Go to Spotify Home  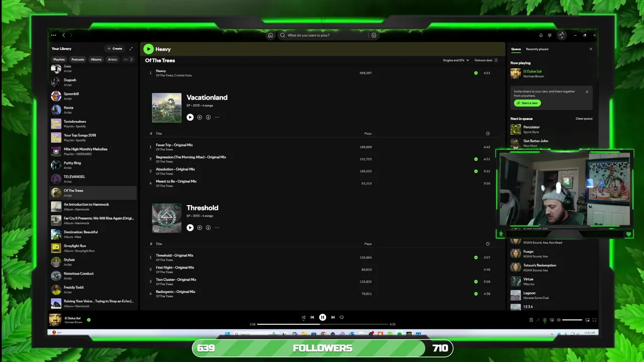(270, 35)
